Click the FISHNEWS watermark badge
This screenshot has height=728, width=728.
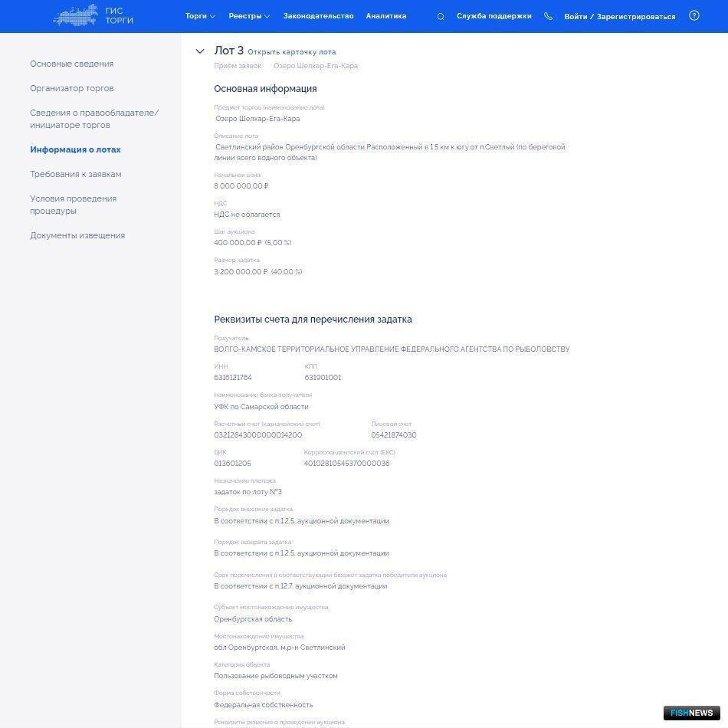click(691, 713)
